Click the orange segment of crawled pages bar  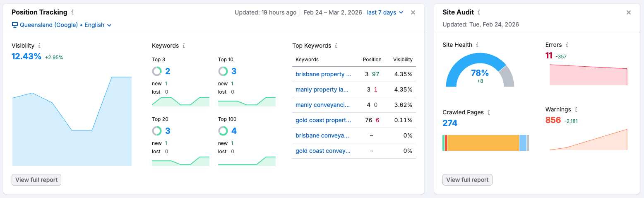pos(483,143)
